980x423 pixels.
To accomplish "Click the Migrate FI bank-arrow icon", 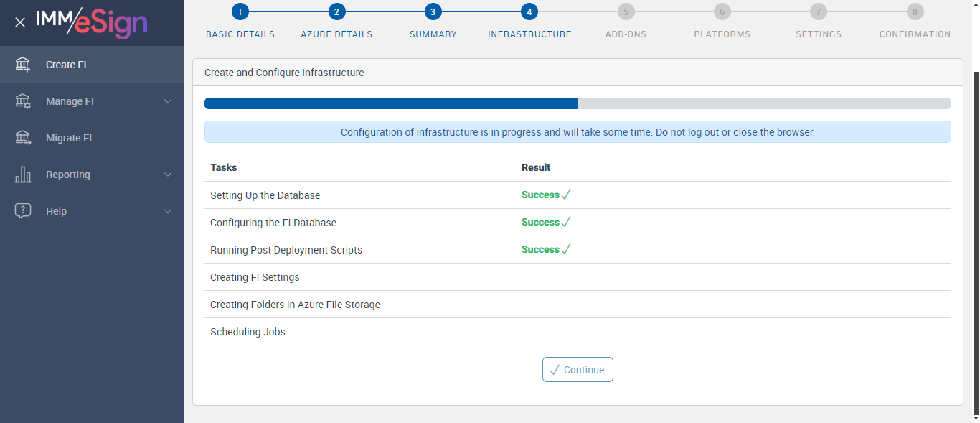I will click(23, 138).
